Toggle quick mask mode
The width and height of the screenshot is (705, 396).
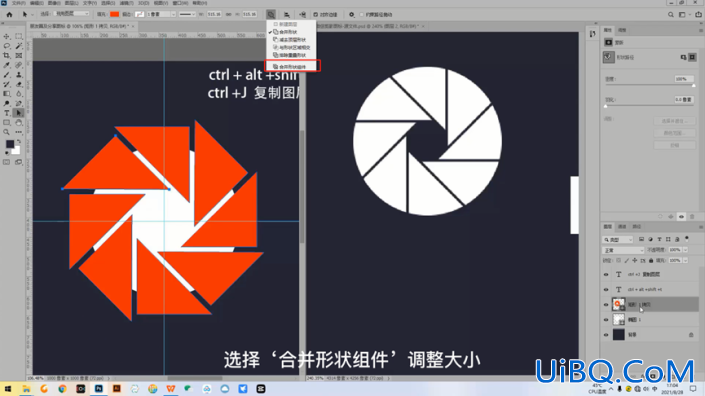[6, 162]
